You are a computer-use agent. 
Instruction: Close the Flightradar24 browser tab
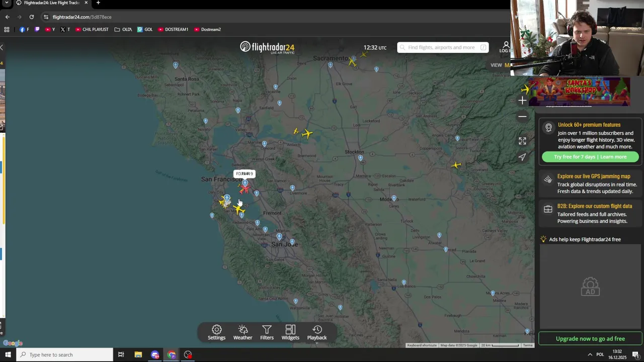point(86,3)
